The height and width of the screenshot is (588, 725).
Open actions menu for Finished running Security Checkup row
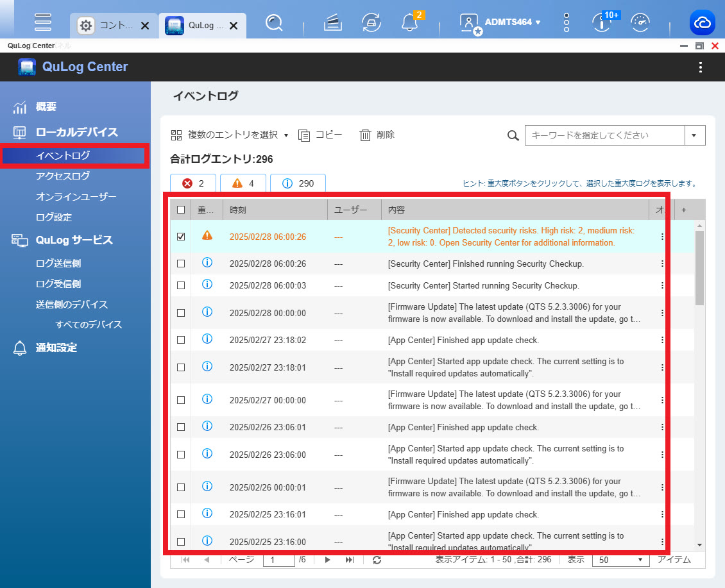coord(662,264)
